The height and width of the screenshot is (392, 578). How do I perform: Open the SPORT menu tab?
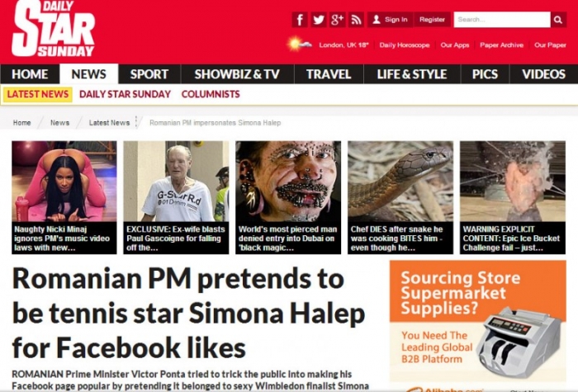coord(149,74)
